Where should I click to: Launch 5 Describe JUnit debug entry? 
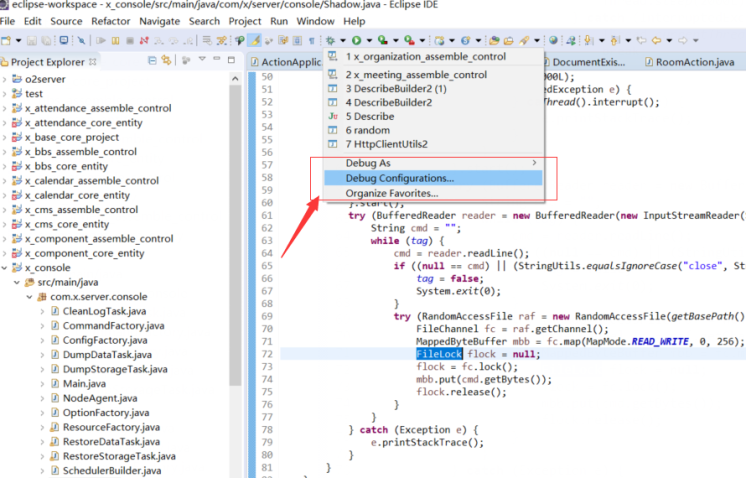pyautogui.click(x=433, y=117)
